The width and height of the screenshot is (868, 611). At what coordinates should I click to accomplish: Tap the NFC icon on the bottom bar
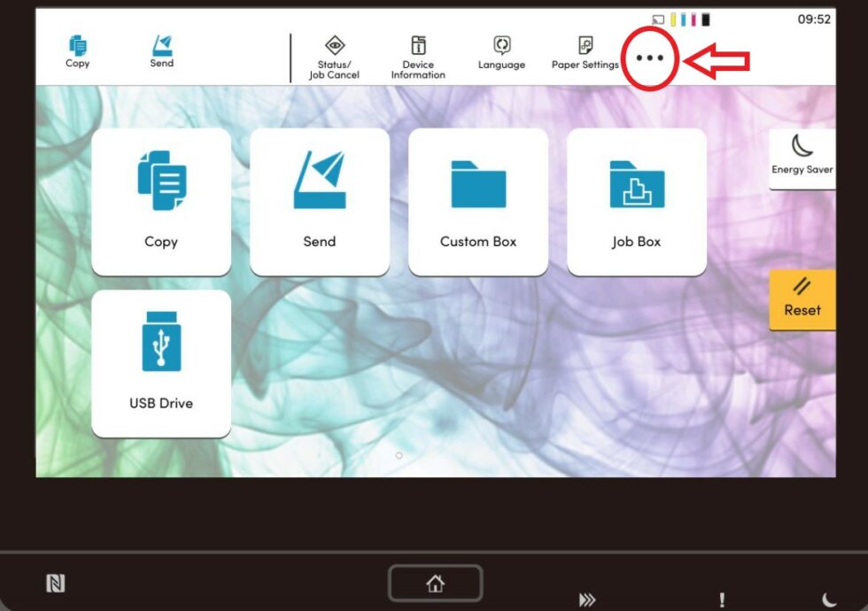56,582
